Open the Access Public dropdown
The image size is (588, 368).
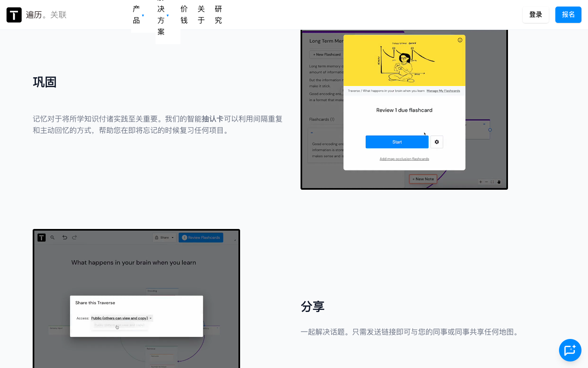[x=121, y=318]
